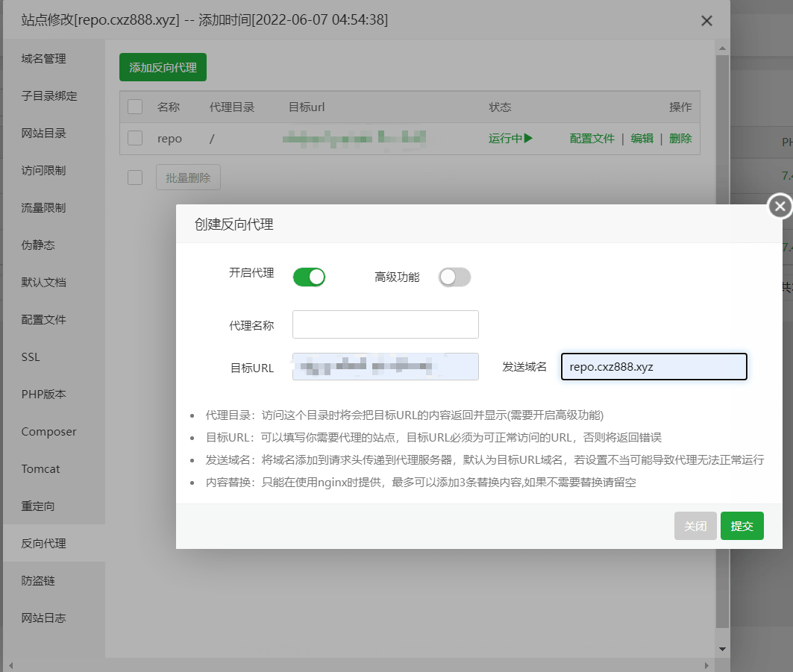Check the checkbox next to the repo proxy row
The image size is (793, 672).
point(134,138)
